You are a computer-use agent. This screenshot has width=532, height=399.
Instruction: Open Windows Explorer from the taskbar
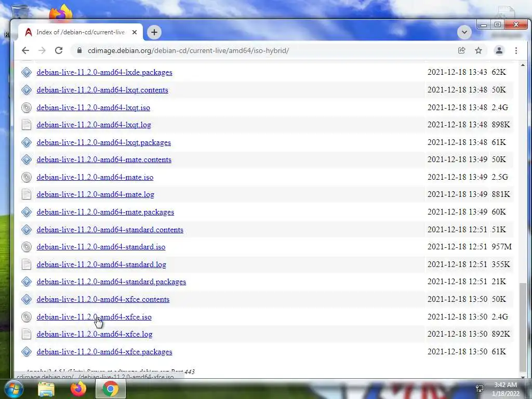[46, 389]
